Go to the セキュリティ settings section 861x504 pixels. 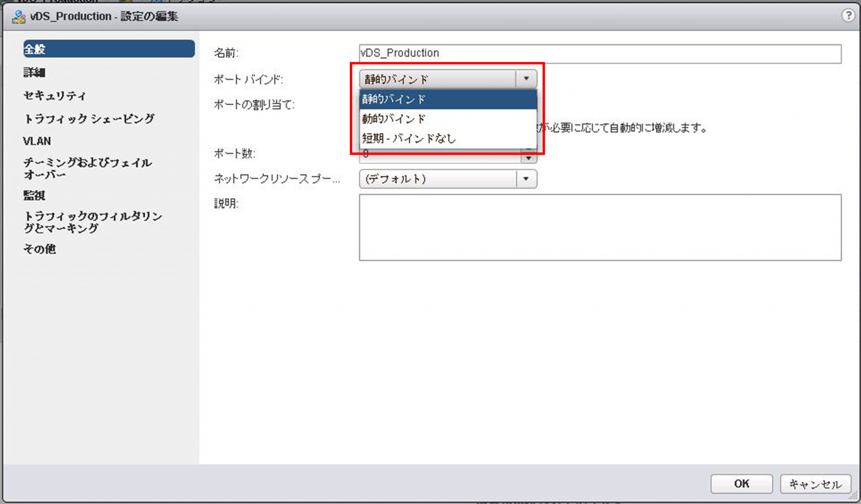(54, 95)
